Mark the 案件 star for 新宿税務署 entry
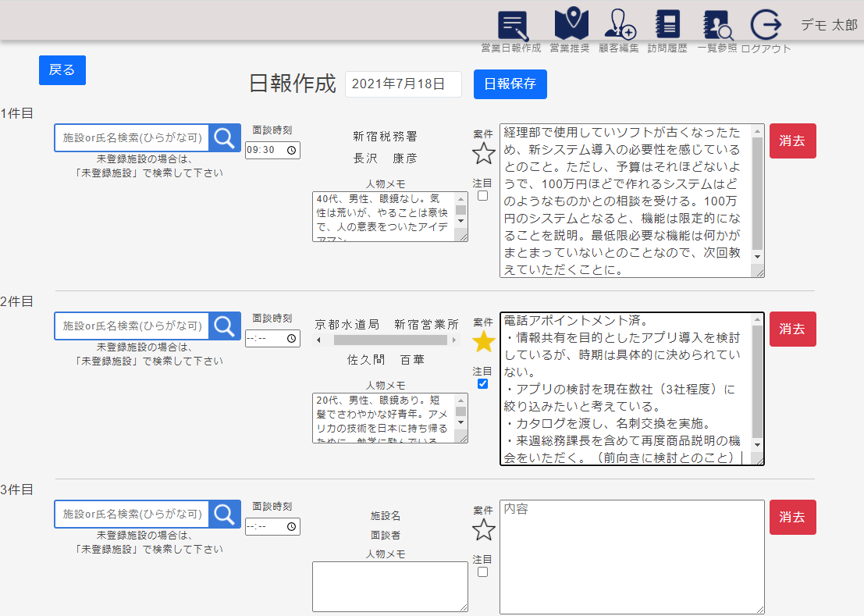The width and height of the screenshot is (864, 616). [x=484, y=153]
